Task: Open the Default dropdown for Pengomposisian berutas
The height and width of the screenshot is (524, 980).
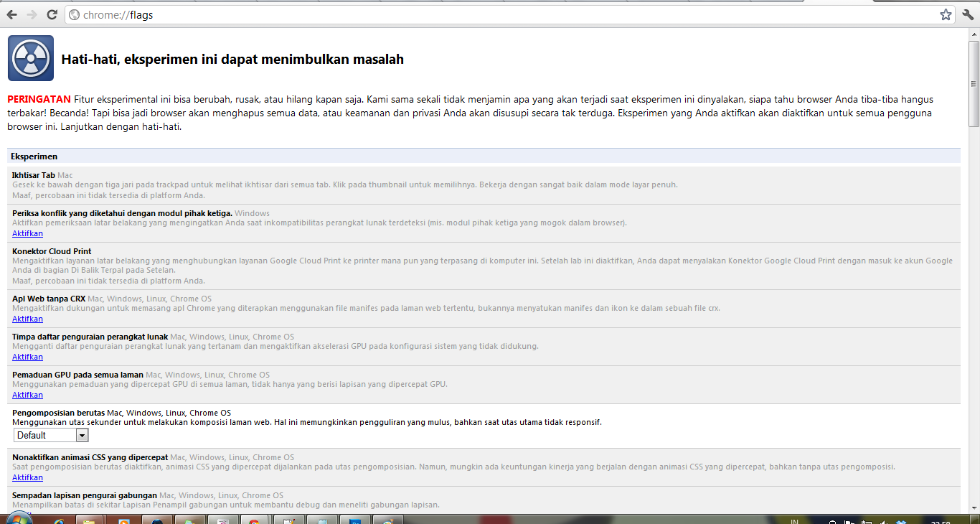Action: tap(51, 435)
